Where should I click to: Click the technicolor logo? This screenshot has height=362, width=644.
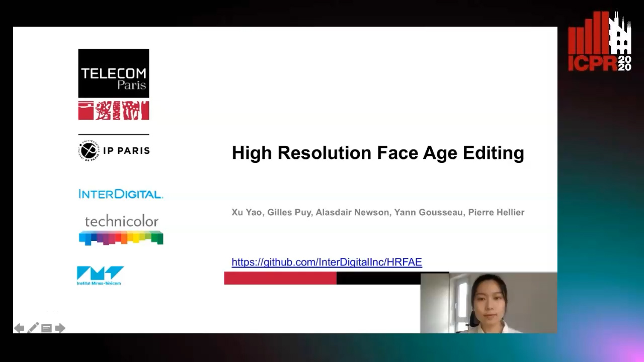(121, 230)
